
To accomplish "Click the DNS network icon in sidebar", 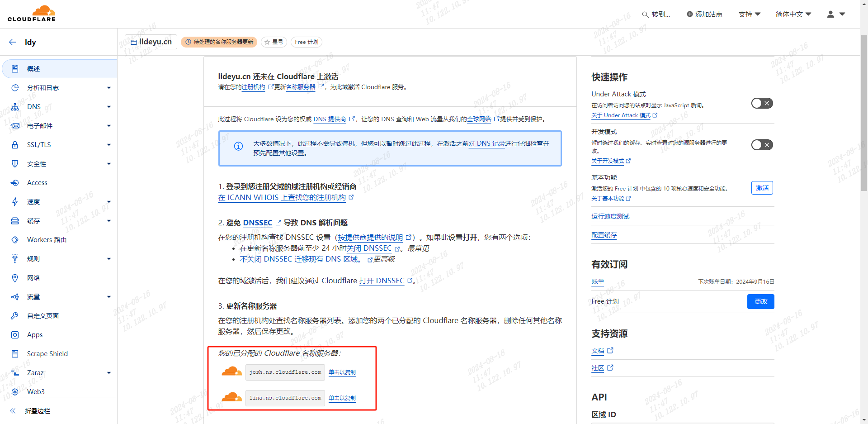I will pos(15,107).
